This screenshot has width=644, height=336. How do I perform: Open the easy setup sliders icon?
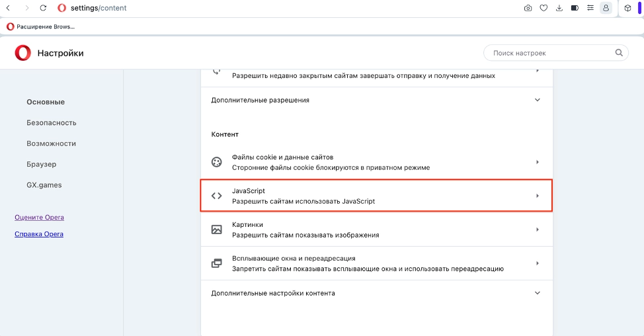click(x=590, y=8)
